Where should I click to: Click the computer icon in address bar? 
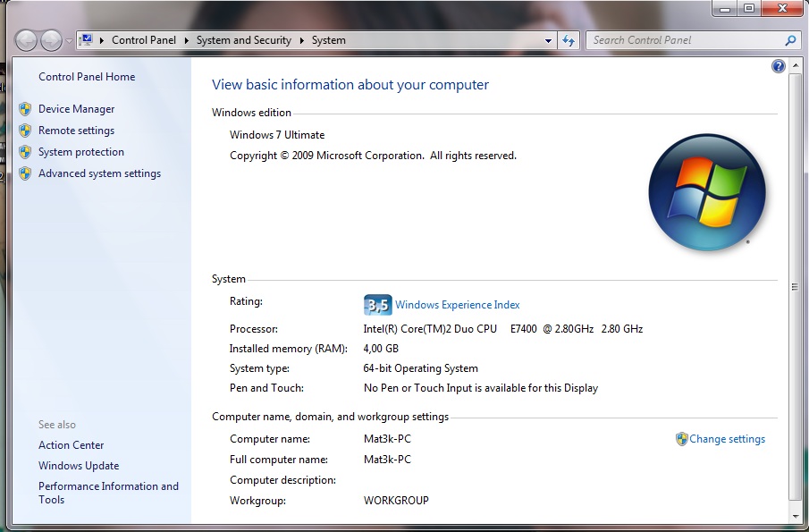click(x=86, y=40)
